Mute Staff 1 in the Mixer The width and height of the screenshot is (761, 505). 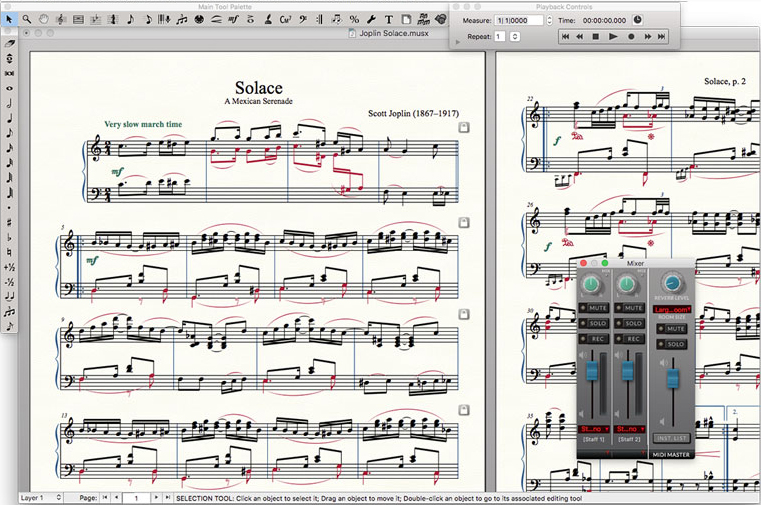pyautogui.click(x=598, y=308)
